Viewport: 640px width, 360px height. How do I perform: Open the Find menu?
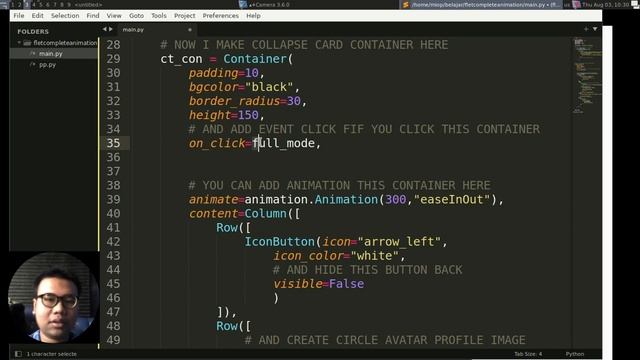coord(93,16)
